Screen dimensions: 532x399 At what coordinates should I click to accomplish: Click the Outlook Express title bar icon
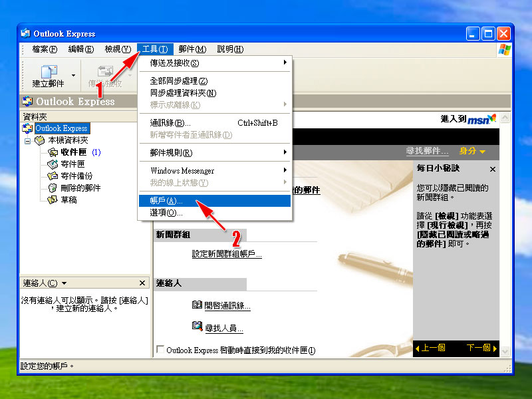coord(25,33)
